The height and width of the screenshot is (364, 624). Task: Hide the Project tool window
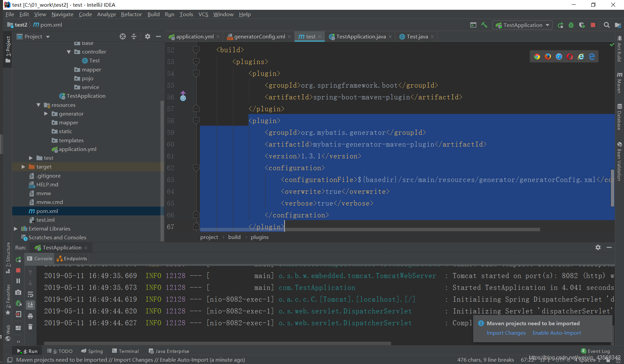(x=158, y=36)
